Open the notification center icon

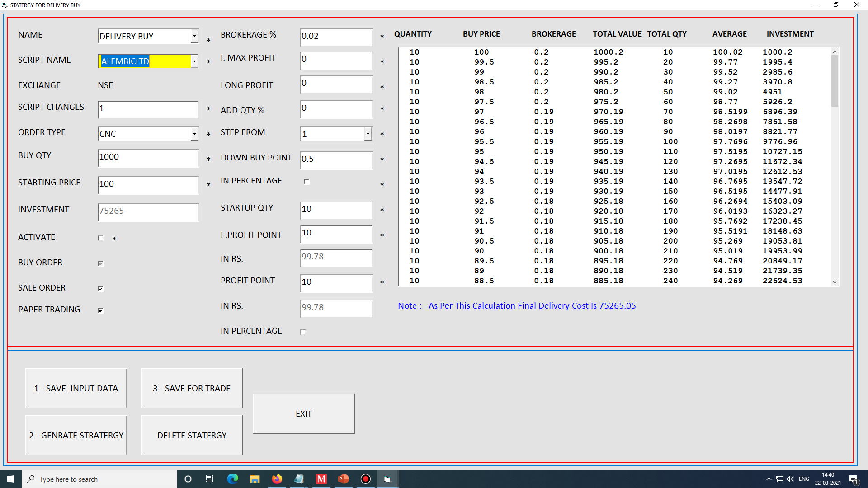tap(853, 479)
